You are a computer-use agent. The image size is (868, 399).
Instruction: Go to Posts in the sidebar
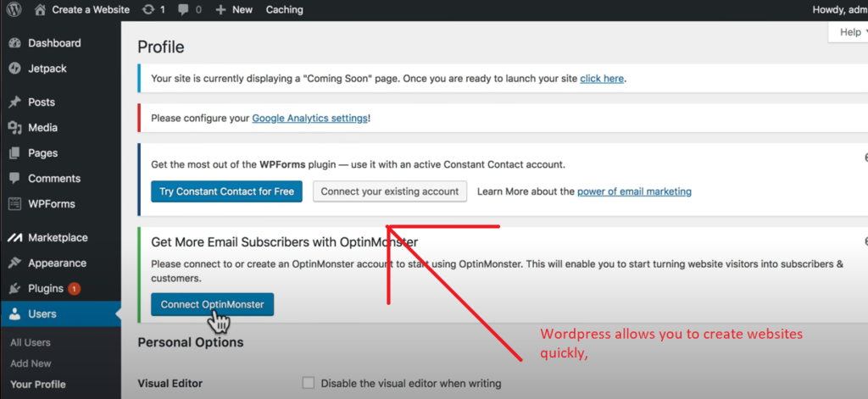(x=42, y=102)
